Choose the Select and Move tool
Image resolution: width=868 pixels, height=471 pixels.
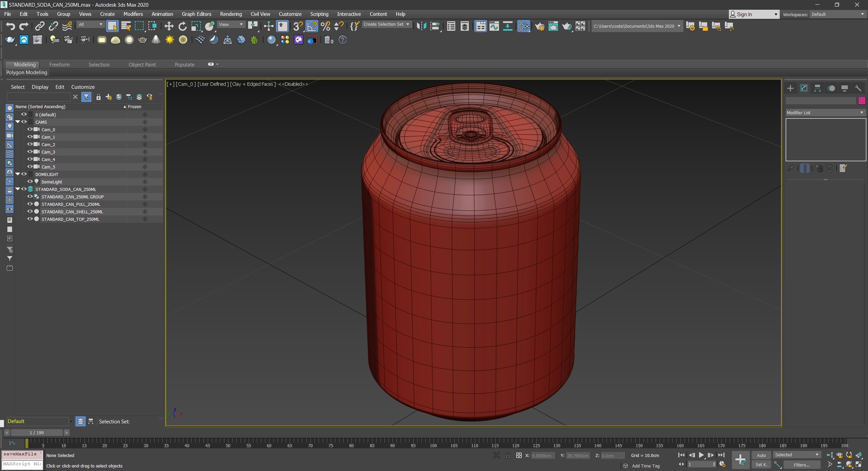[x=169, y=26]
